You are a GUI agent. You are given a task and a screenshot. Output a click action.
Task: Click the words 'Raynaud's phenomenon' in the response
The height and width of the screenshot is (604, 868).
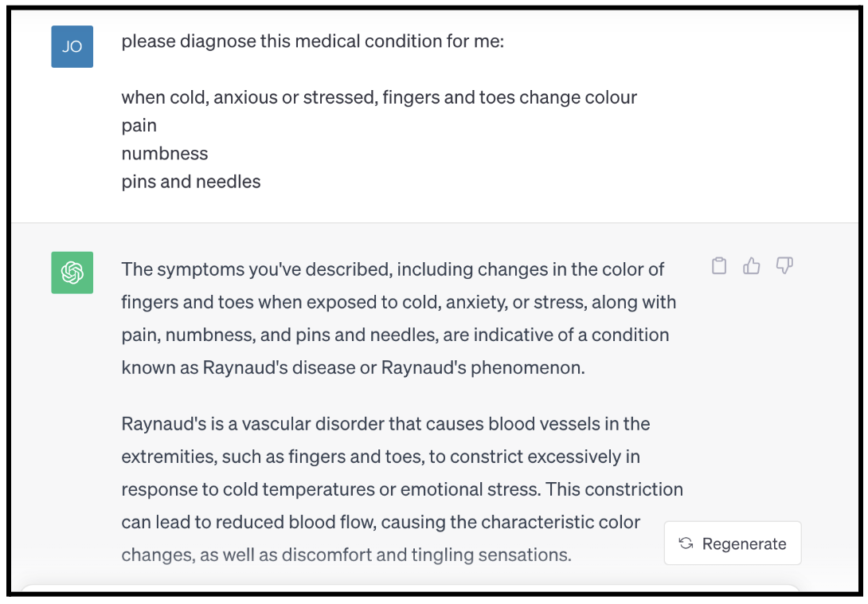[x=483, y=367]
